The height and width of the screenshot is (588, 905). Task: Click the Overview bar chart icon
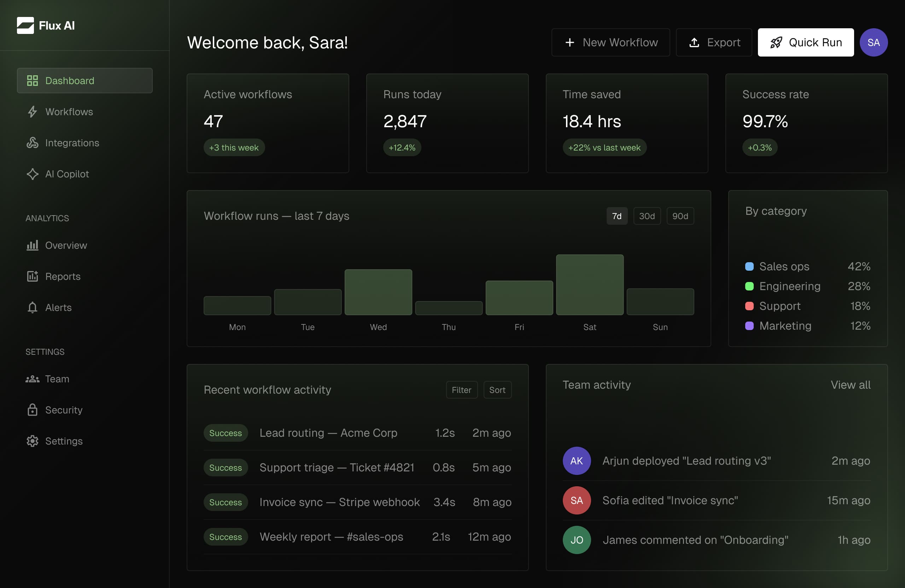(32, 245)
